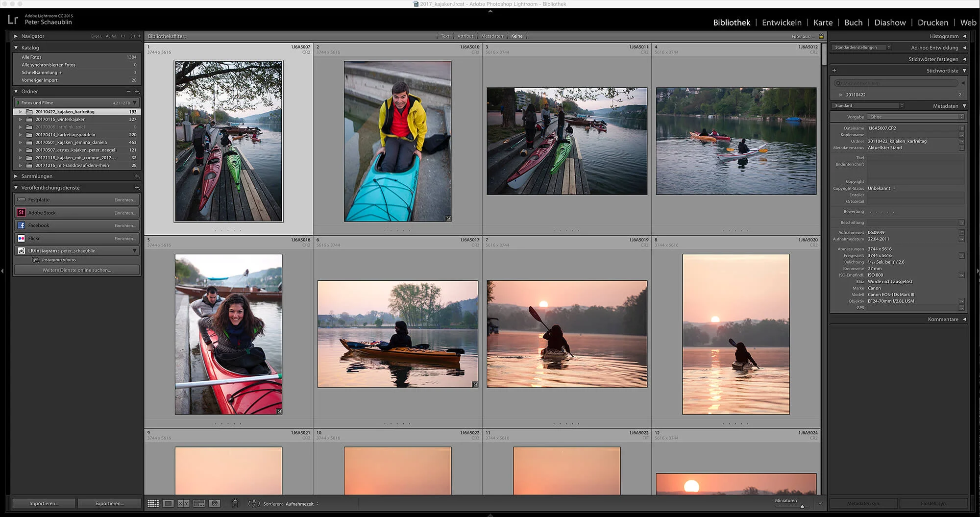This screenshot has width=980, height=517.
Task: Click the arrow button beside Ordner metadata
Action: tap(961, 141)
